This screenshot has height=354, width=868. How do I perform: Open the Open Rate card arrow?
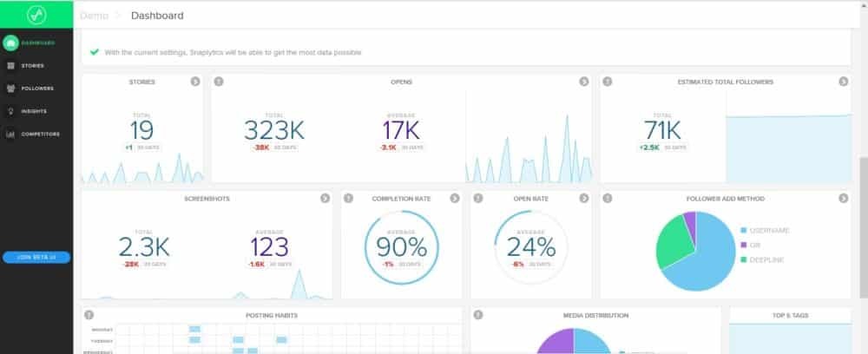(584, 198)
